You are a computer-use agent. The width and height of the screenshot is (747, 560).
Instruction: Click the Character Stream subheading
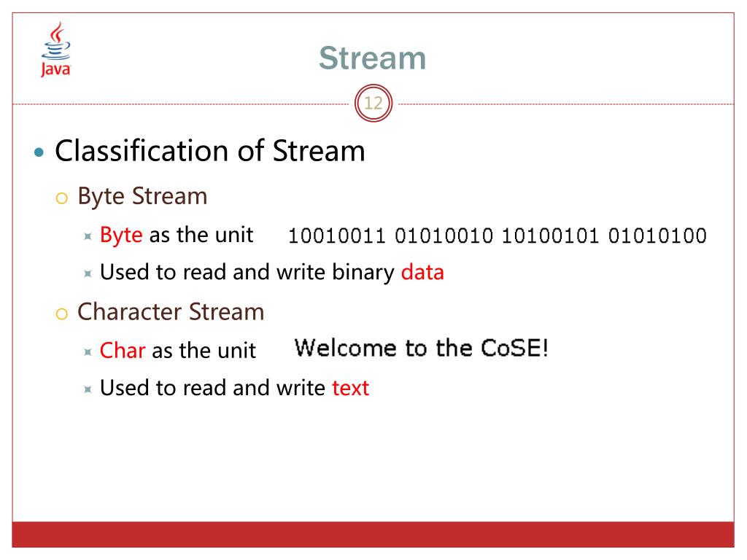pyautogui.click(x=171, y=312)
